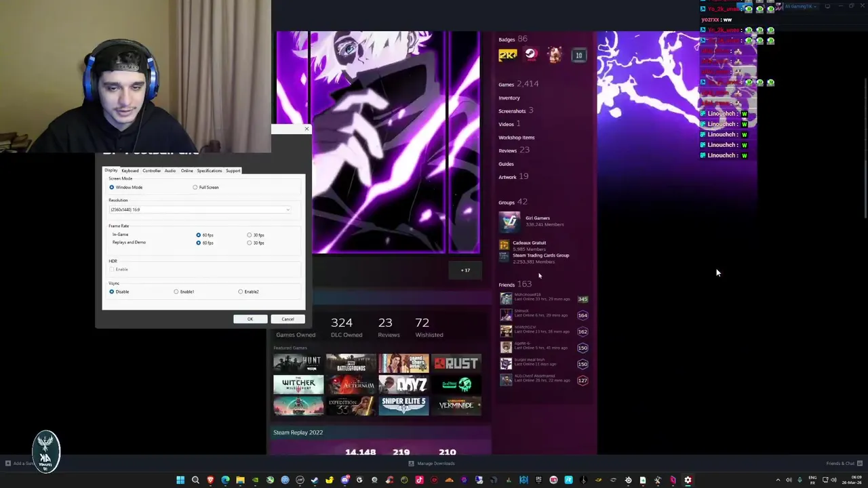Screen dimensions: 868x488
Task: Confirm settings with the OK button
Action: pos(250,319)
